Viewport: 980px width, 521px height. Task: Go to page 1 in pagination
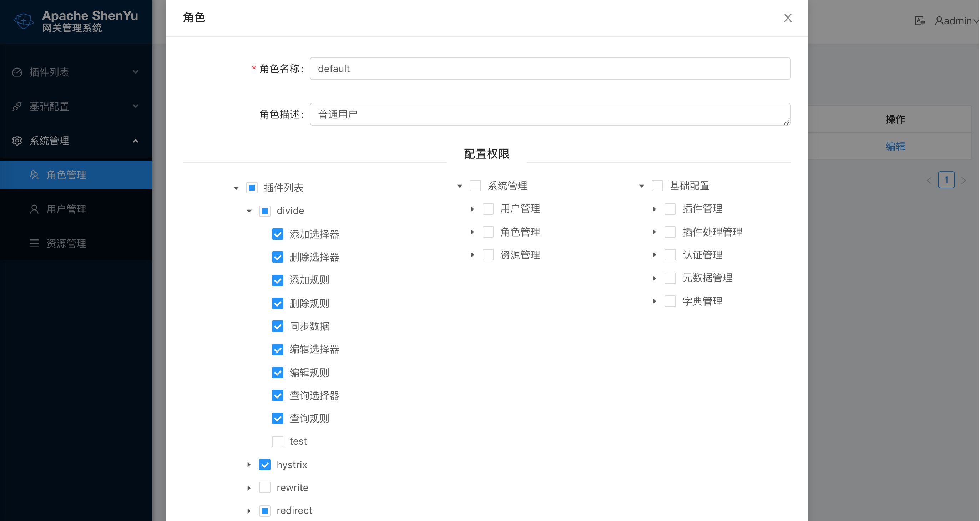tap(946, 180)
